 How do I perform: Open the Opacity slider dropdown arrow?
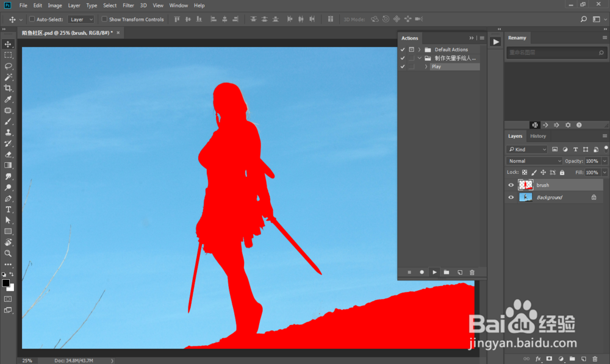pos(605,161)
